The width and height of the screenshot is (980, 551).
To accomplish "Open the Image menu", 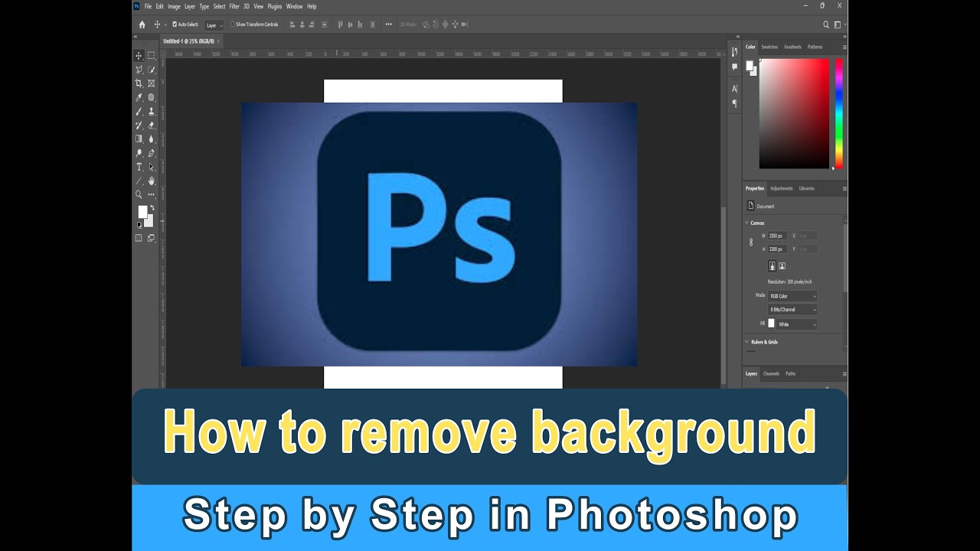I will pos(174,6).
